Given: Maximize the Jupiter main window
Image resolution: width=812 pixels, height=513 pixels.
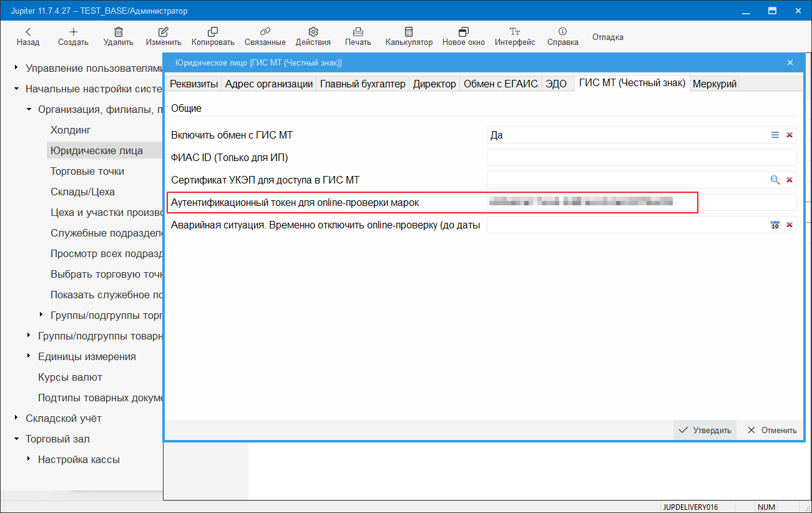Looking at the screenshot, I should pos(772,11).
